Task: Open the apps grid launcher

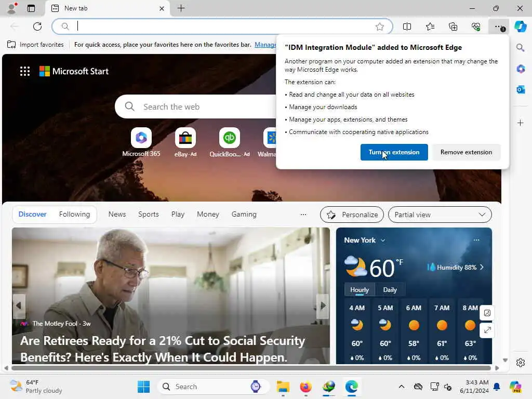Action: (x=25, y=71)
